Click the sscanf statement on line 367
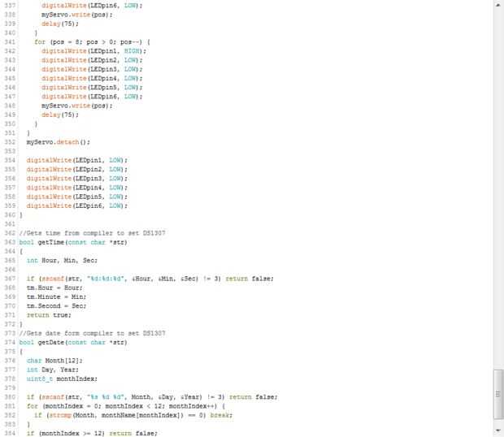The height and width of the screenshot is (437, 504). click(150, 279)
